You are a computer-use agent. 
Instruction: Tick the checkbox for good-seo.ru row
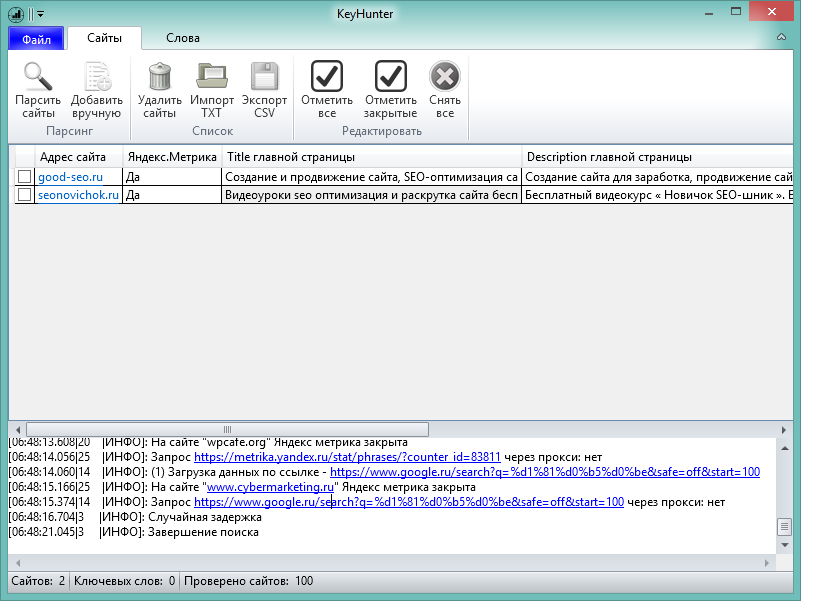click(x=24, y=177)
